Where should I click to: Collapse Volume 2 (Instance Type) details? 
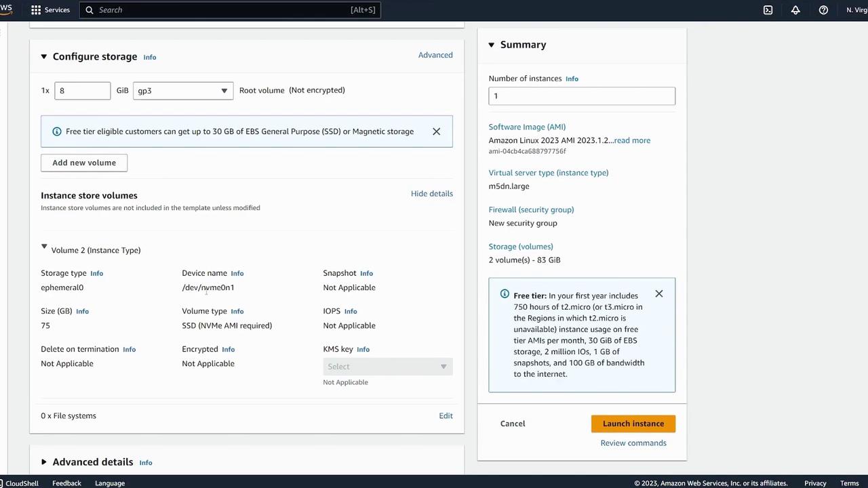pyautogui.click(x=44, y=247)
